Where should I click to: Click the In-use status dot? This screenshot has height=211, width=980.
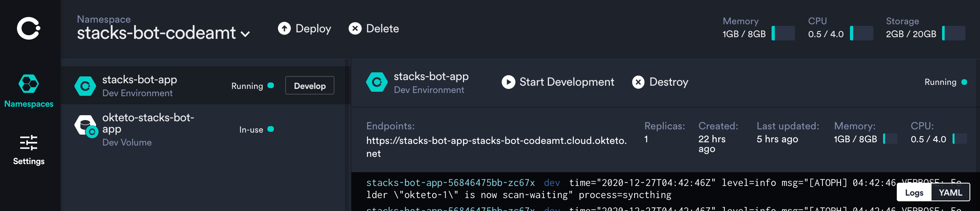click(271, 129)
